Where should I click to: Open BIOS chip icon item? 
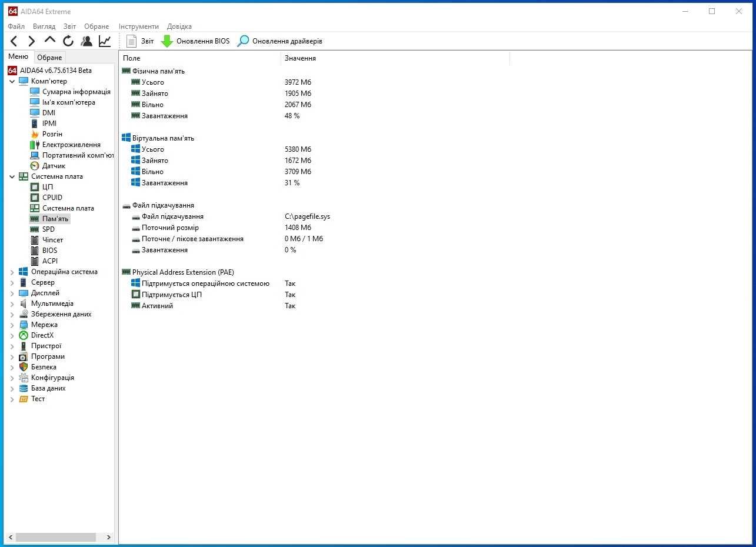pyautogui.click(x=35, y=251)
